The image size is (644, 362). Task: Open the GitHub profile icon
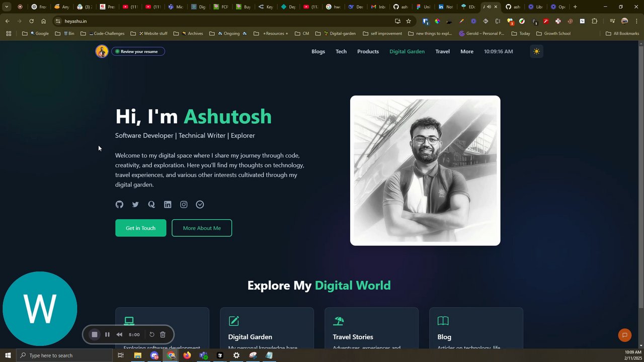(119, 204)
